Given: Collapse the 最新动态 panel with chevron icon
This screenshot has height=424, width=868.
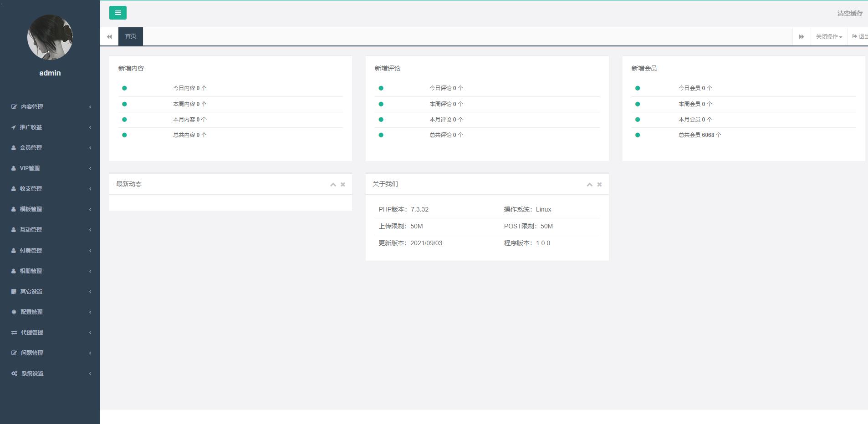Looking at the screenshot, I should (x=333, y=185).
